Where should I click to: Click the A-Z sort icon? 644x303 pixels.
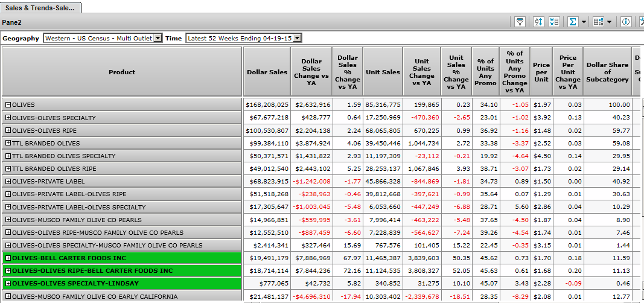pyautogui.click(x=539, y=22)
